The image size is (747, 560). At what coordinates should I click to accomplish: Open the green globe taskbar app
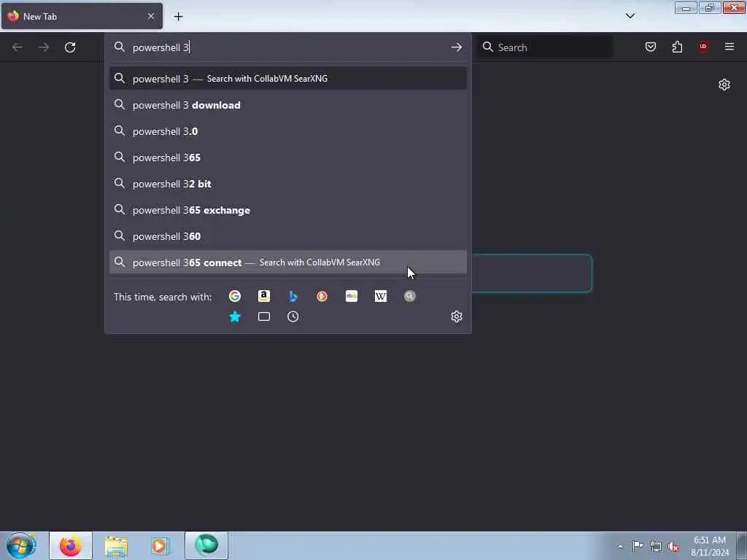[x=206, y=545]
